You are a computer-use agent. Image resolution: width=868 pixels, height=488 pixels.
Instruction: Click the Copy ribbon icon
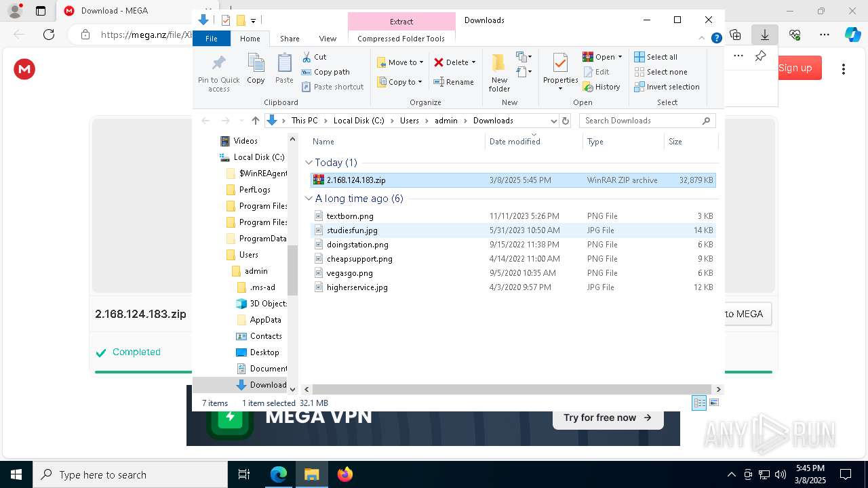(256, 69)
